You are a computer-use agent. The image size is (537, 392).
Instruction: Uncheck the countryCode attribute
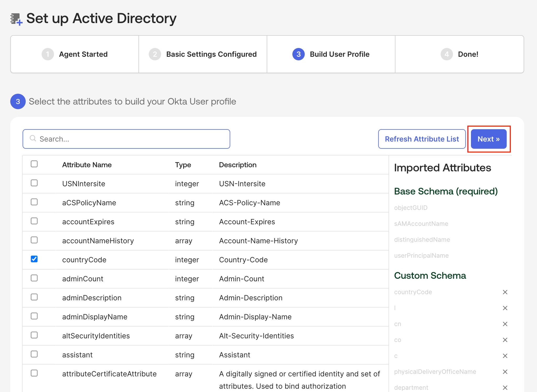pos(34,259)
